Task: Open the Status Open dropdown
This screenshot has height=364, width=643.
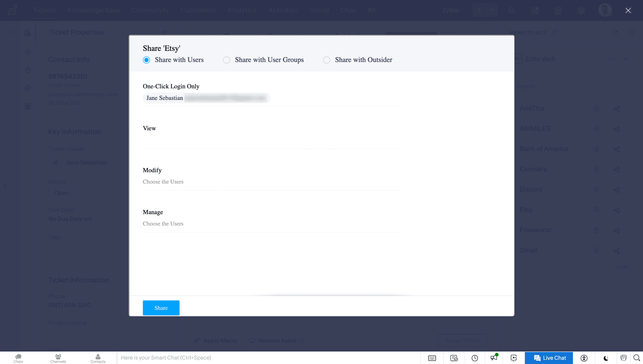Action: pos(64,193)
